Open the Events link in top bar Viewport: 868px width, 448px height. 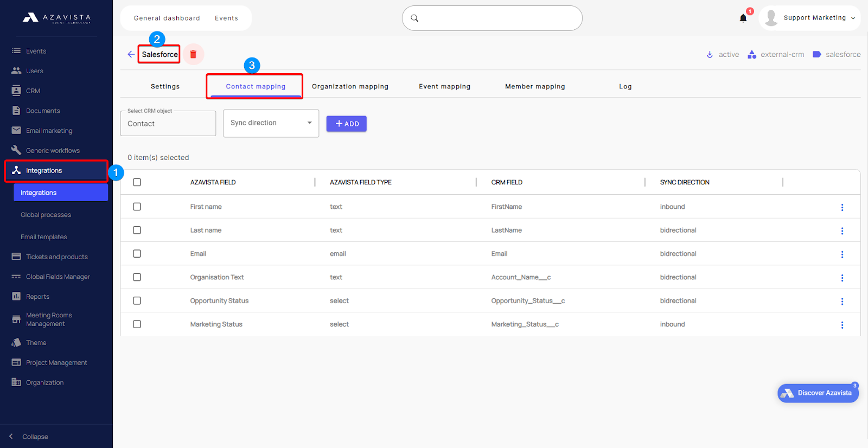(x=226, y=18)
